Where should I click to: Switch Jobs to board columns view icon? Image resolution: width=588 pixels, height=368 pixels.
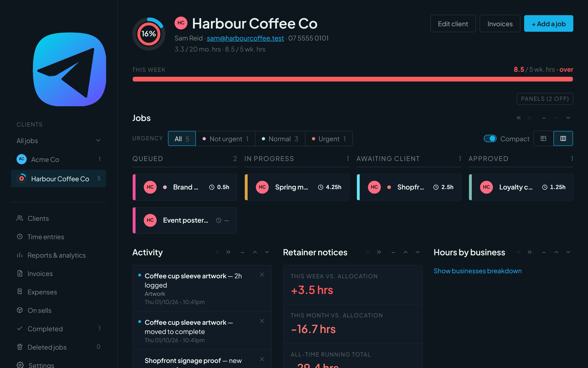click(563, 138)
